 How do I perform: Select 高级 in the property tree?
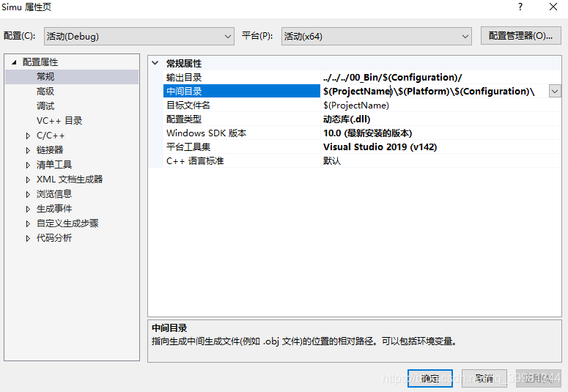click(x=45, y=92)
